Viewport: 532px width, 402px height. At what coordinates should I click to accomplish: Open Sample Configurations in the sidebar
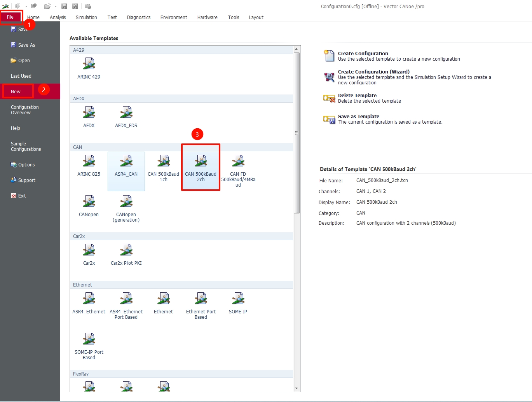pyautogui.click(x=26, y=147)
